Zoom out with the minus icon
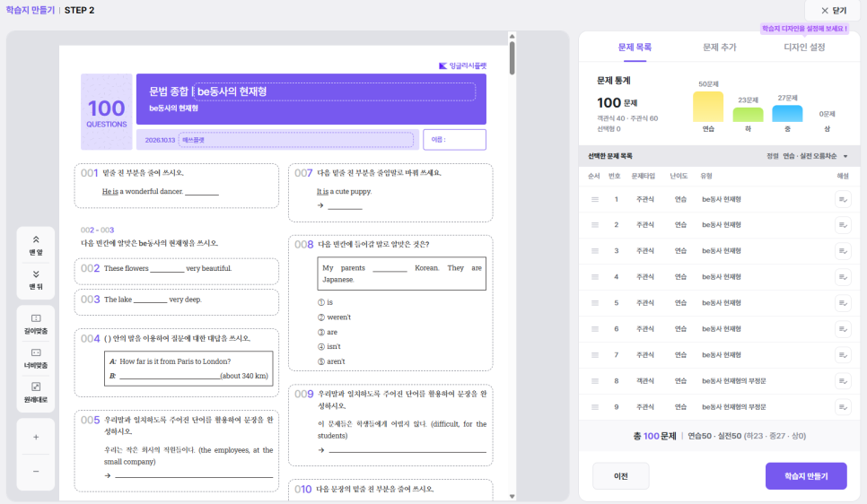This screenshot has width=867, height=504. (36, 472)
